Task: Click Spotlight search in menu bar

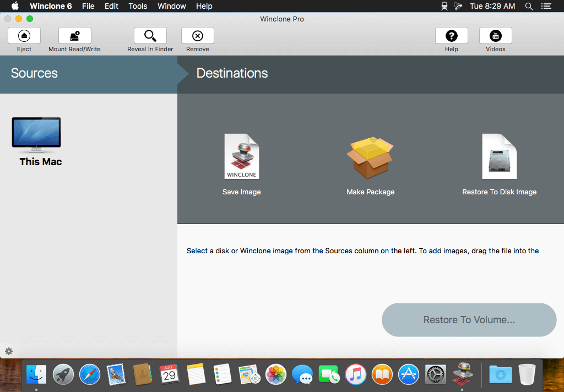Action: tap(529, 6)
